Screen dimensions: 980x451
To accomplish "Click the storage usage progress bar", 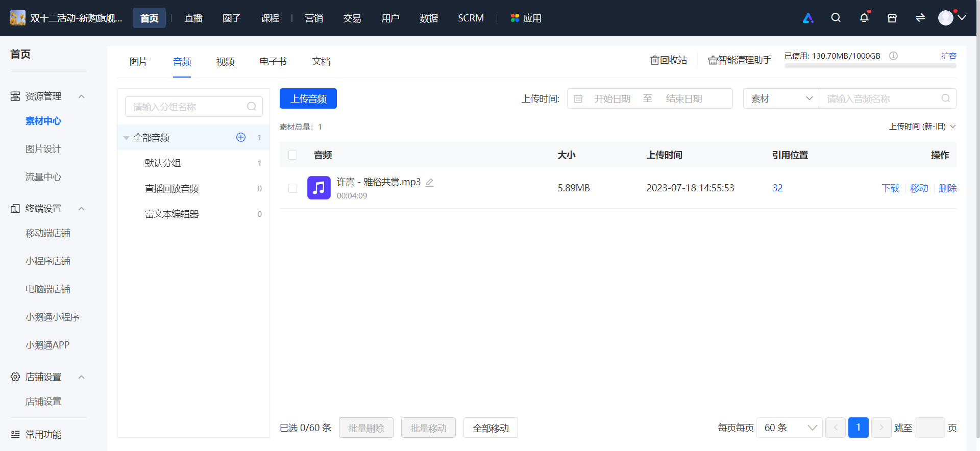I will pyautogui.click(x=870, y=66).
